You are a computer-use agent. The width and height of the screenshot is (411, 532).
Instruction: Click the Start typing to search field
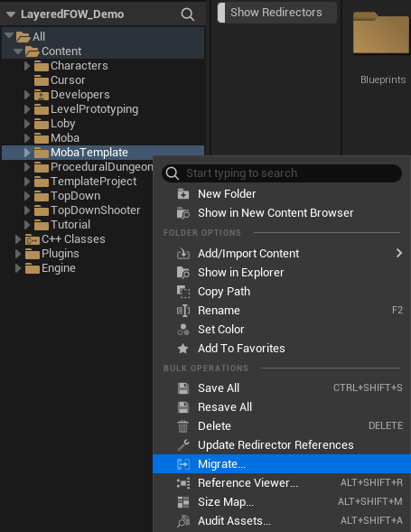282,173
